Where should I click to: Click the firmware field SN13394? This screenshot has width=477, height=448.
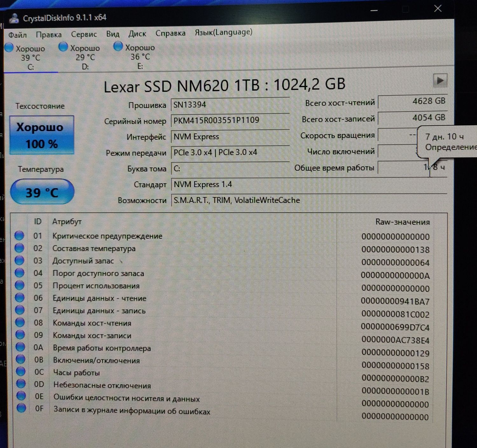pos(230,105)
